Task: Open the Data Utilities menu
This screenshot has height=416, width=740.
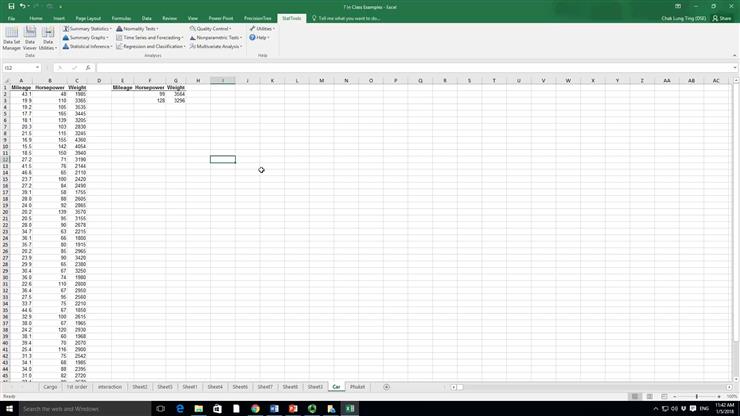Action: coord(48,38)
